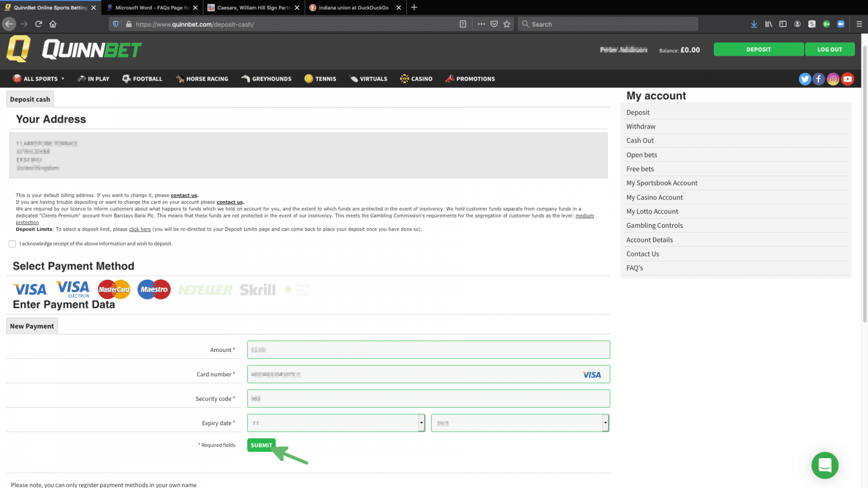Expand the All Sports dropdown
Screen dimensions: 868x488
(x=39, y=79)
